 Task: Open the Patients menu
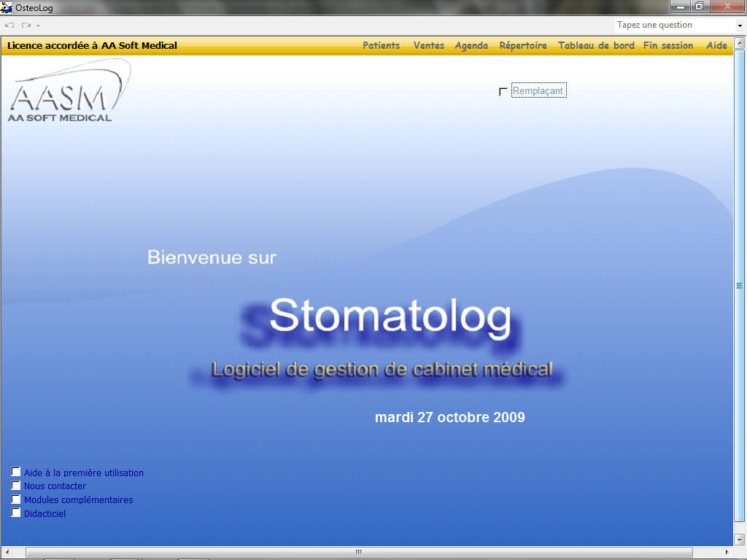click(x=381, y=45)
